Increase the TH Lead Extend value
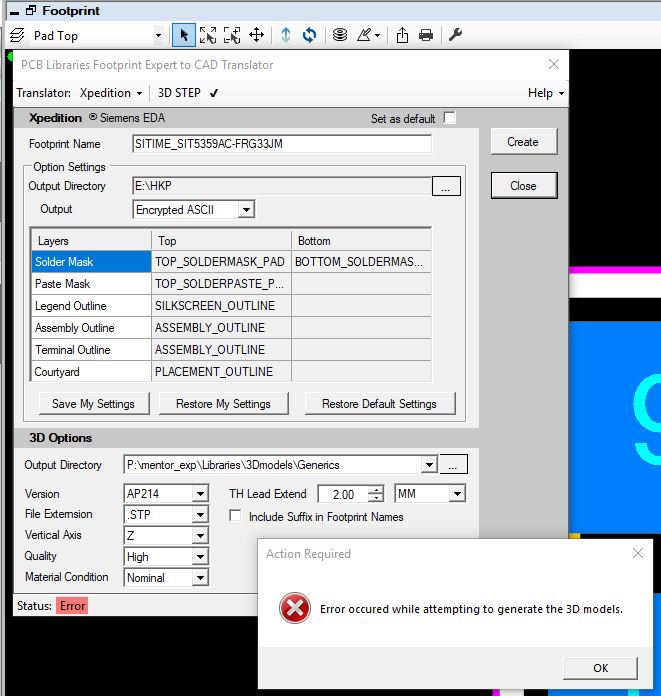661x696 pixels. [x=376, y=490]
